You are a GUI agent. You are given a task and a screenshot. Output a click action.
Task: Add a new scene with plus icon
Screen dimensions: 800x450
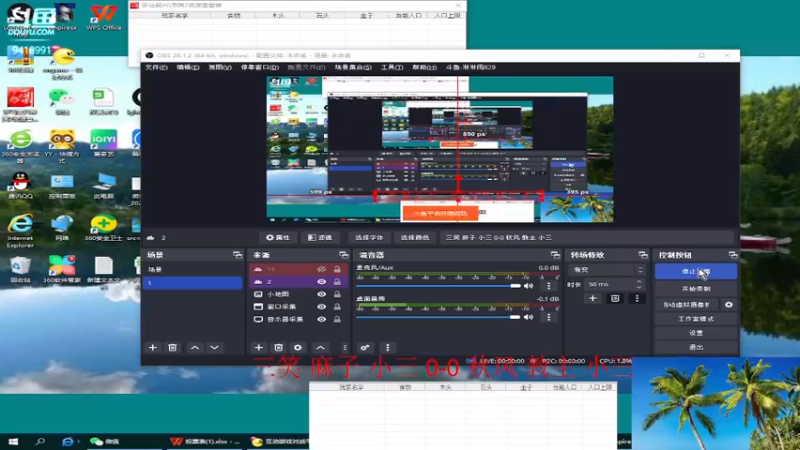[153, 347]
